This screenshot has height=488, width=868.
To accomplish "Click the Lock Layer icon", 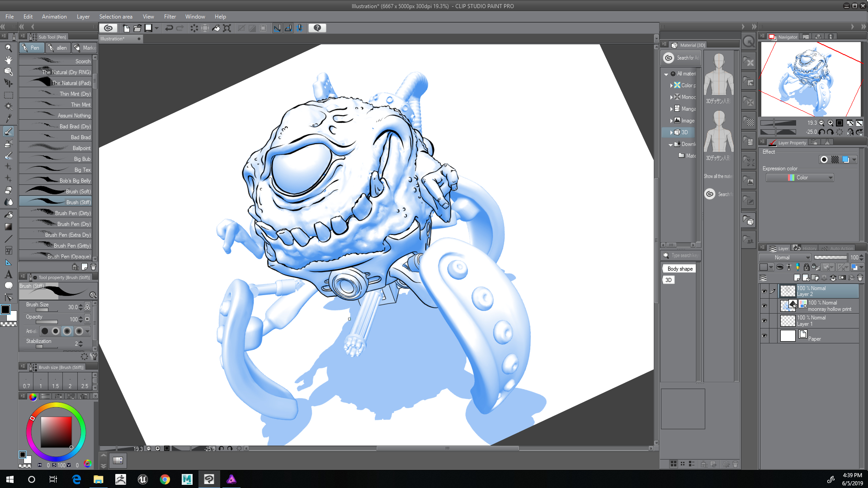I will [806, 267].
